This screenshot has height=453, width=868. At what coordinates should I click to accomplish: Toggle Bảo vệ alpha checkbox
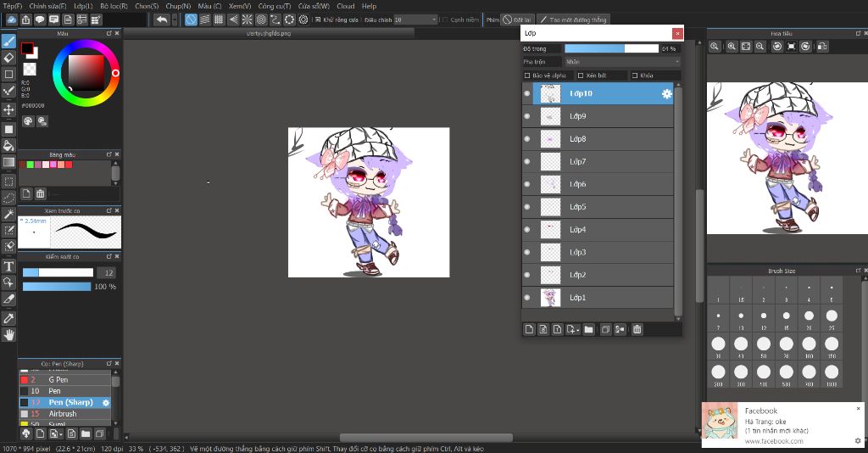click(527, 75)
